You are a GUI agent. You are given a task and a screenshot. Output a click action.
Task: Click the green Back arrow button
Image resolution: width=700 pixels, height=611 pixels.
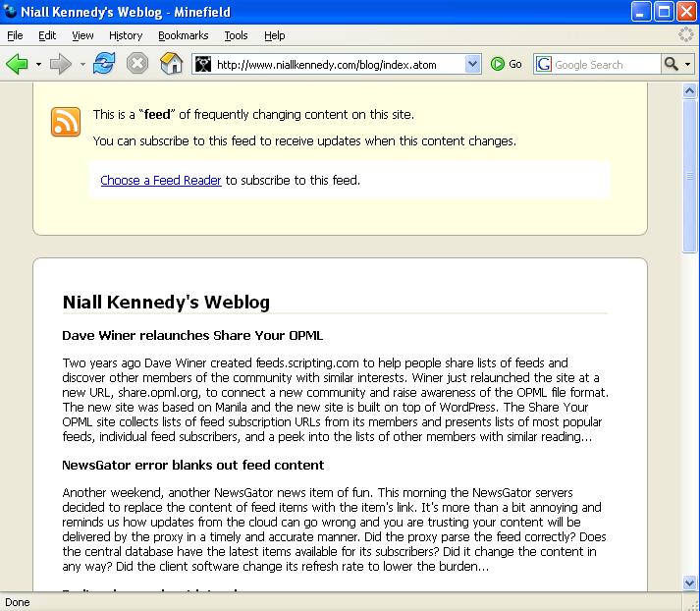coord(17,64)
